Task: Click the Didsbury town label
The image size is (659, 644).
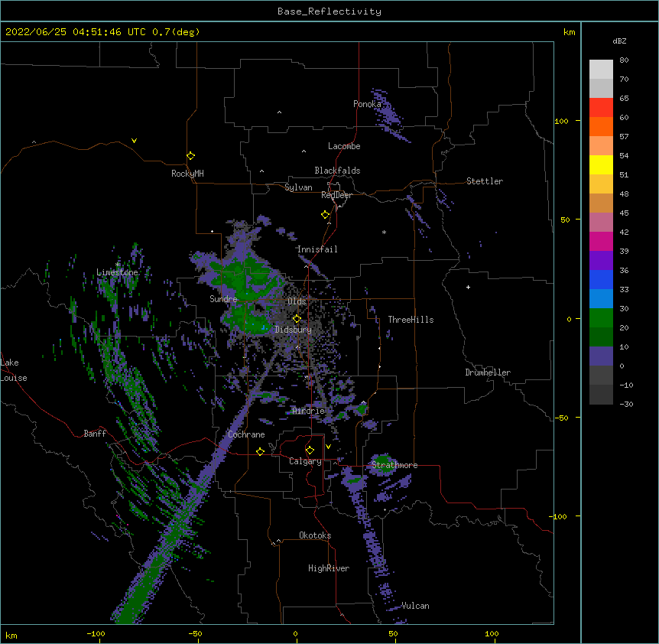Action: point(293,330)
